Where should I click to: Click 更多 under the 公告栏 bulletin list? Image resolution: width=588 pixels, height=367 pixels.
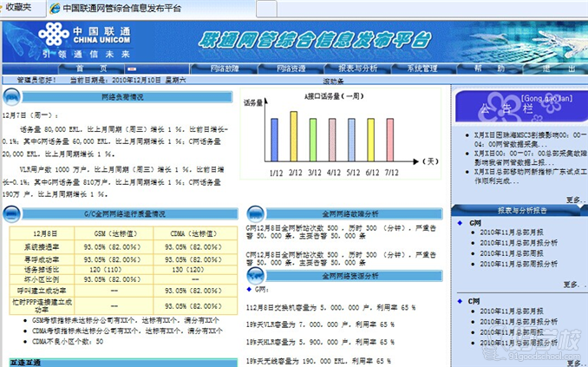(x=576, y=200)
